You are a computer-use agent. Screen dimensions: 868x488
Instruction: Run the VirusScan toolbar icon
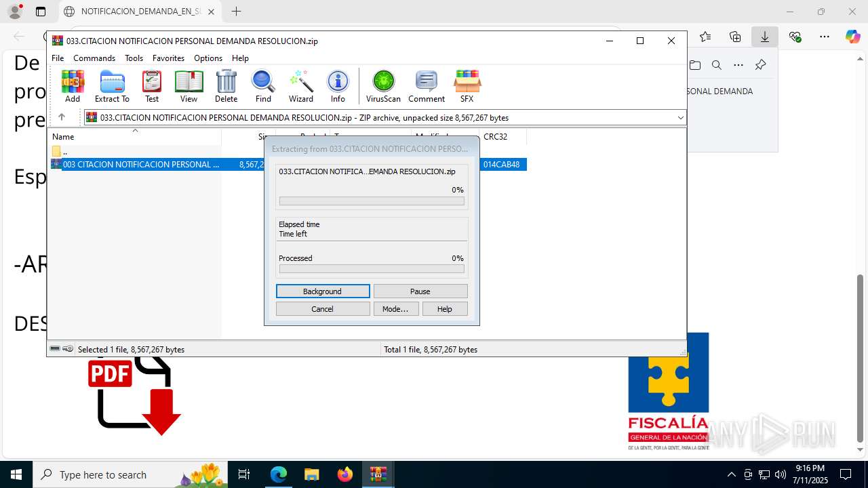pos(383,86)
